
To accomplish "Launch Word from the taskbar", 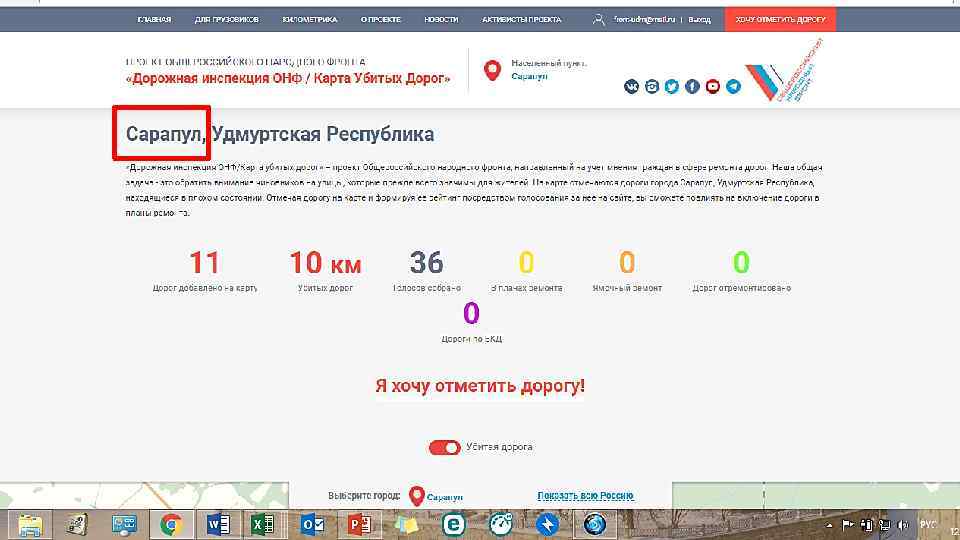I will coord(218,525).
